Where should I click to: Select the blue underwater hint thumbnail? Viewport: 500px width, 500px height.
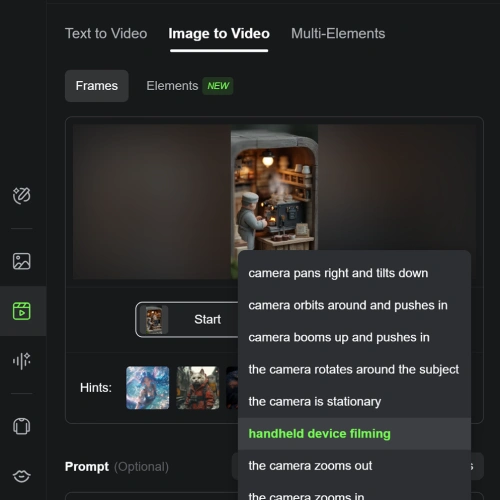148,388
